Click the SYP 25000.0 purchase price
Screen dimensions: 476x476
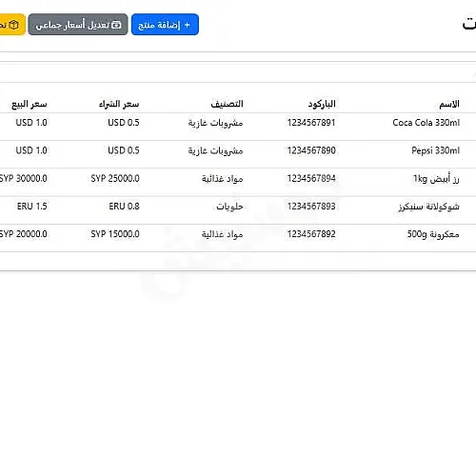pos(115,178)
